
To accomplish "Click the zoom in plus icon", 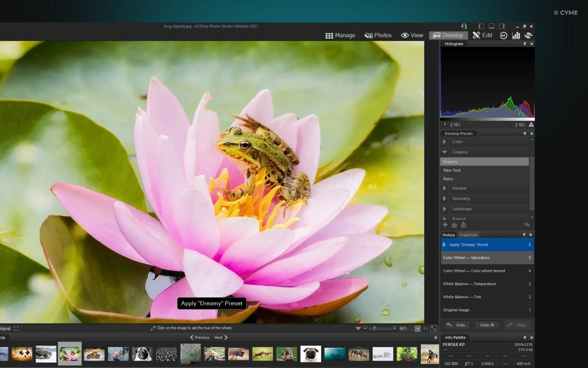I will point(394,328).
